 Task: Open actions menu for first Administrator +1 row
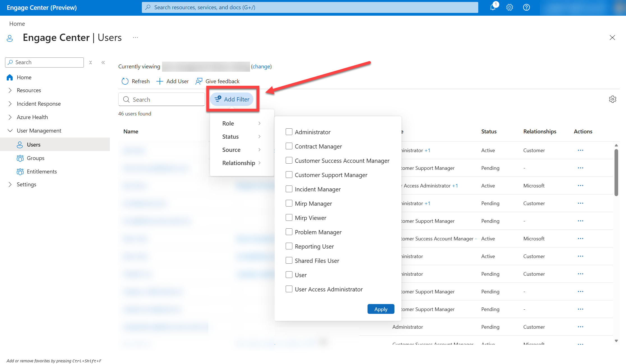pos(581,150)
